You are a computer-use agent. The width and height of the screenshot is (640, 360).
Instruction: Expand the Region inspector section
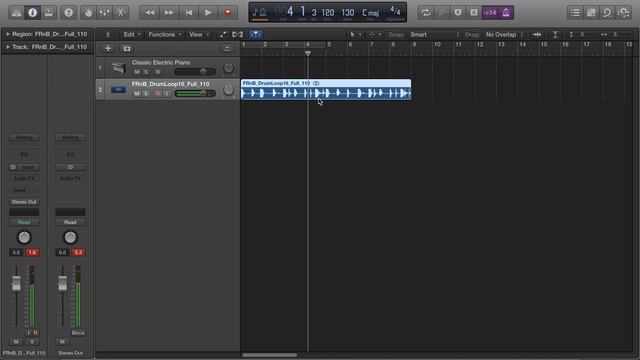(7, 34)
